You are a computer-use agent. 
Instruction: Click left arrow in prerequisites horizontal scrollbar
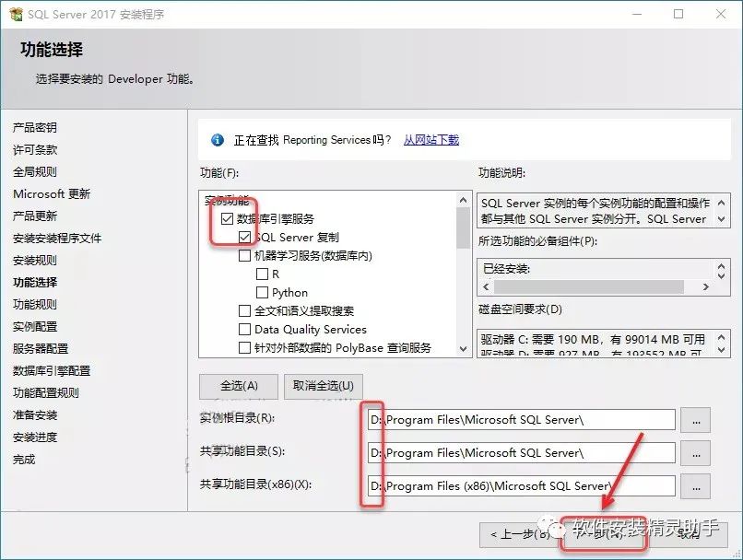pyautogui.click(x=486, y=286)
